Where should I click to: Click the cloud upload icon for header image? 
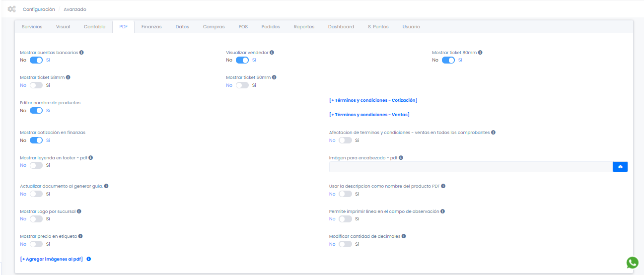pyautogui.click(x=620, y=167)
